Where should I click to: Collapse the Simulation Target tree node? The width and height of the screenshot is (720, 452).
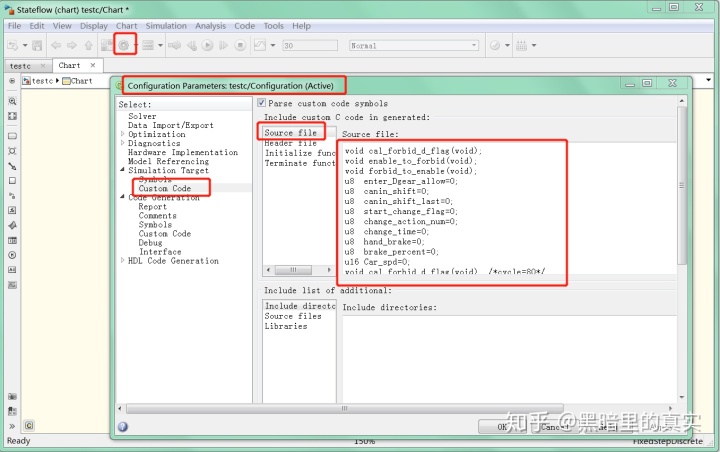[123, 170]
